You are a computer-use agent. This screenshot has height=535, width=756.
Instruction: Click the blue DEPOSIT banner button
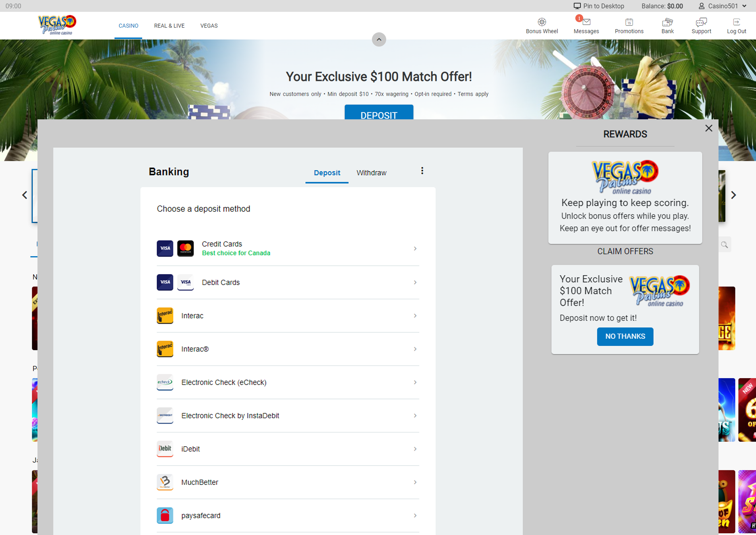click(379, 113)
